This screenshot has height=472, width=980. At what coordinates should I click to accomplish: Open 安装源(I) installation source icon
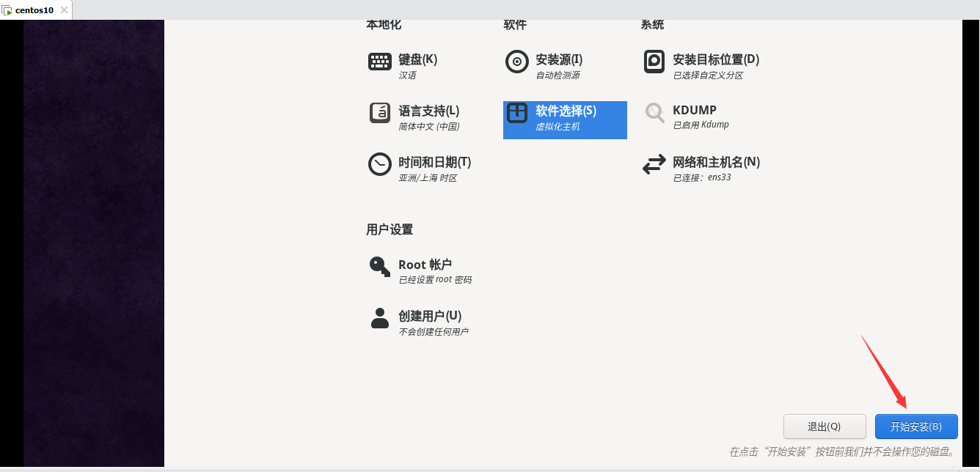(517, 62)
